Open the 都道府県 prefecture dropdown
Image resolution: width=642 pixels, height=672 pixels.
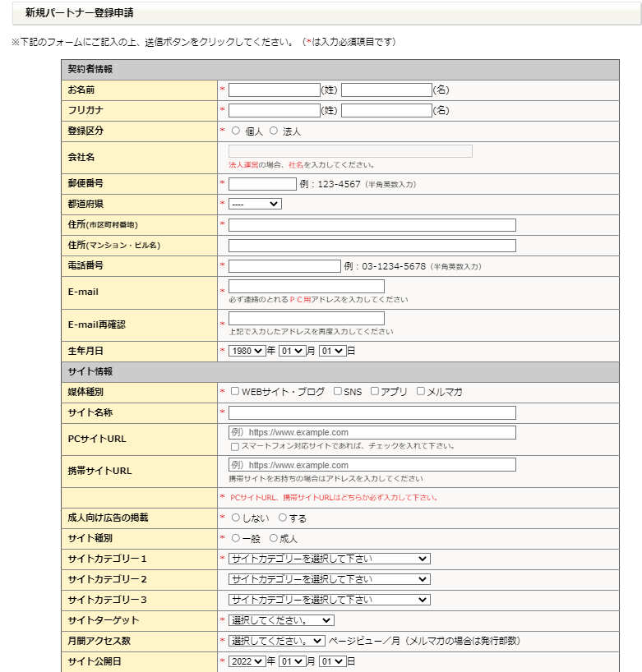coord(255,204)
